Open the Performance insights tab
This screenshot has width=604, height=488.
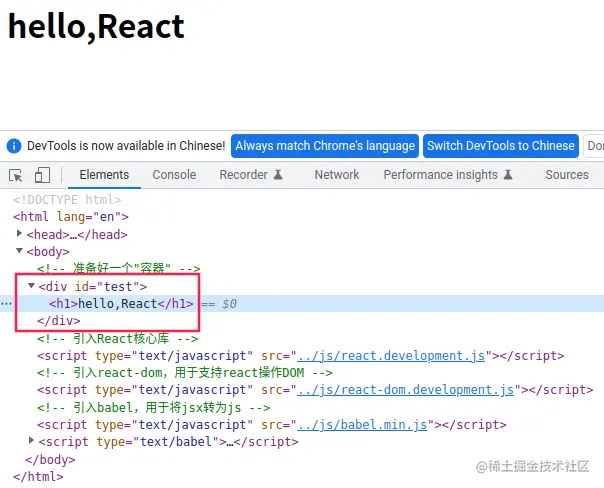(440, 175)
